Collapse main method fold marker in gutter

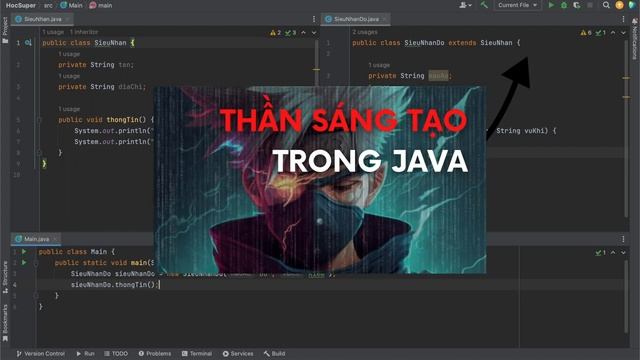pos(36,263)
